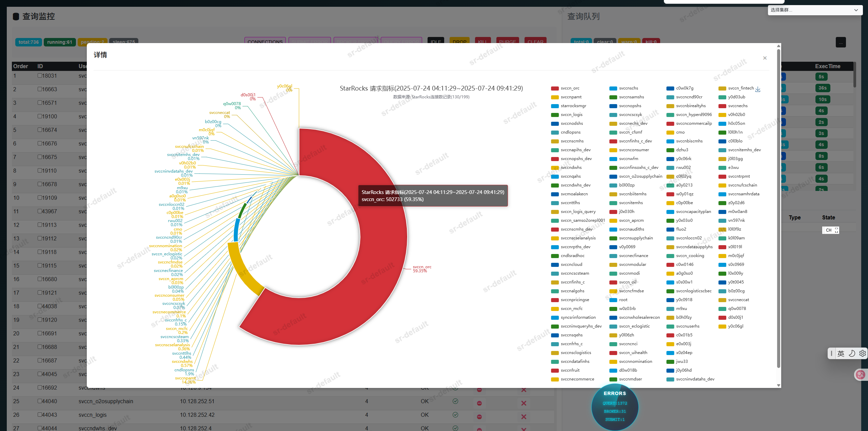Toggle syncsrinformation legend entry
Image resolution: width=868 pixels, height=431 pixels.
click(x=573, y=317)
